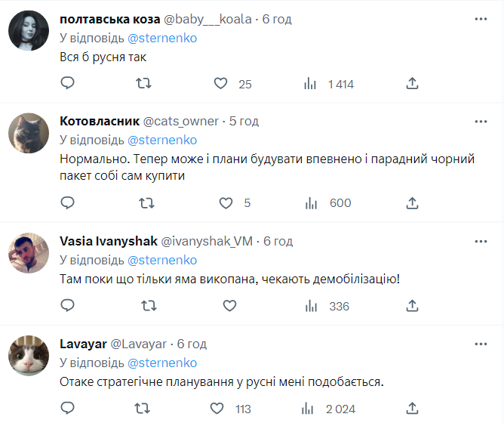Reply to Lavayar's tweet
This screenshot has height=423, width=504.
tap(67, 409)
